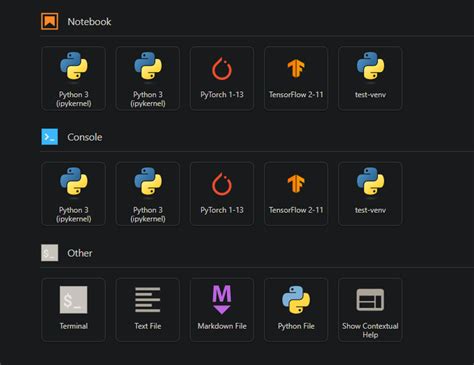The image size is (474, 365).
Task: Start a TensorFlow 2-11 console
Action: (296, 194)
